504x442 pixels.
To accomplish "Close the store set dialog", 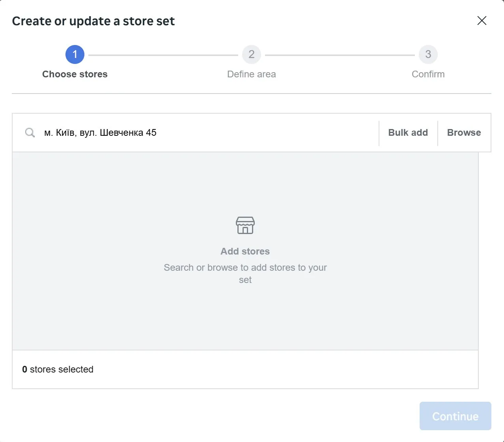I will pos(482,21).
